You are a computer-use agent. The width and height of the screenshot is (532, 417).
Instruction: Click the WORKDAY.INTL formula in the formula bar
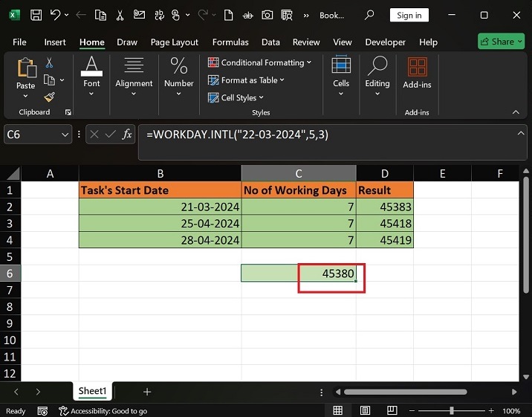point(237,135)
